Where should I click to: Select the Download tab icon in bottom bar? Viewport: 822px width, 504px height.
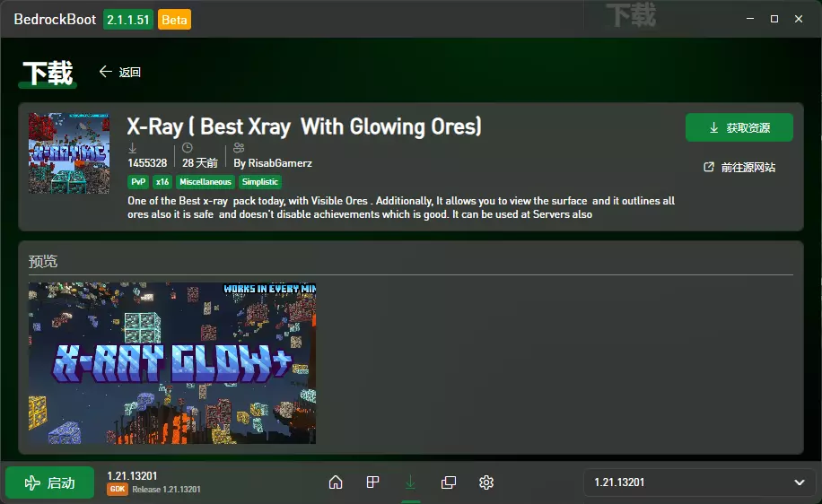pyautogui.click(x=410, y=482)
